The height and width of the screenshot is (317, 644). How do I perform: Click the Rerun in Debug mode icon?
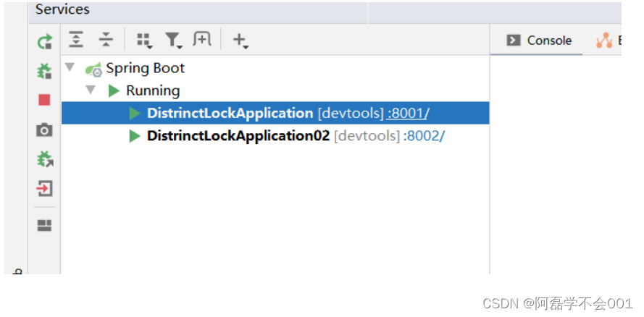point(44,70)
